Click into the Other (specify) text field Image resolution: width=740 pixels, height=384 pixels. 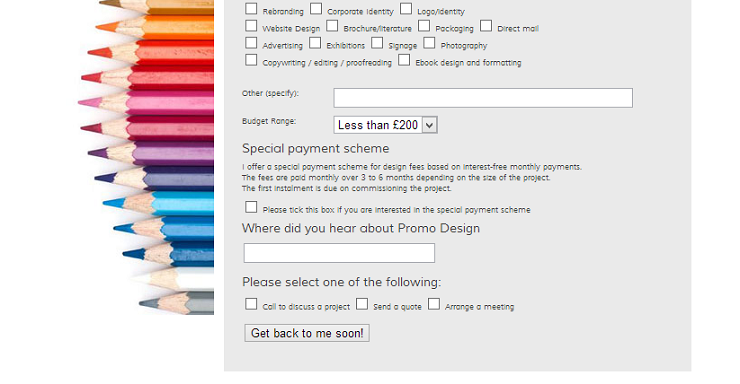pyautogui.click(x=483, y=98)
